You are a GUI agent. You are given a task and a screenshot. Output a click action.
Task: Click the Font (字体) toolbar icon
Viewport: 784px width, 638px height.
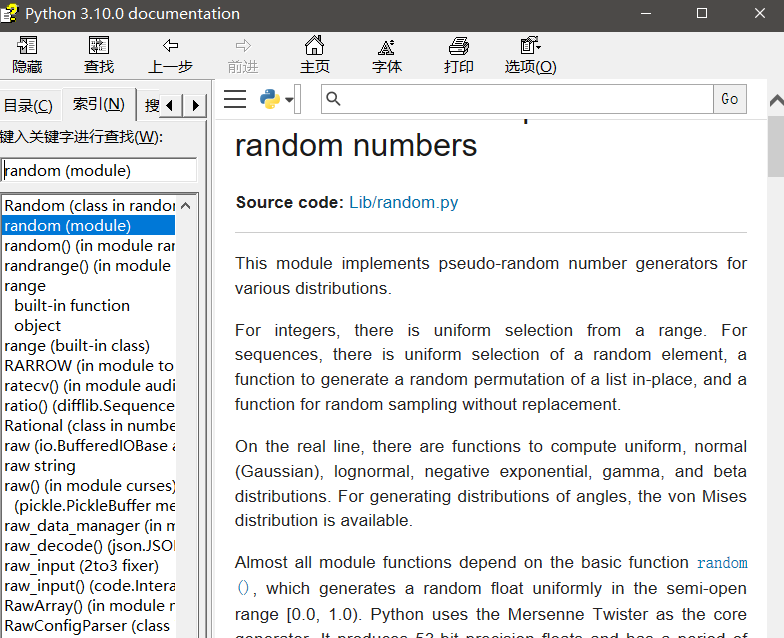tap(386, 47)
